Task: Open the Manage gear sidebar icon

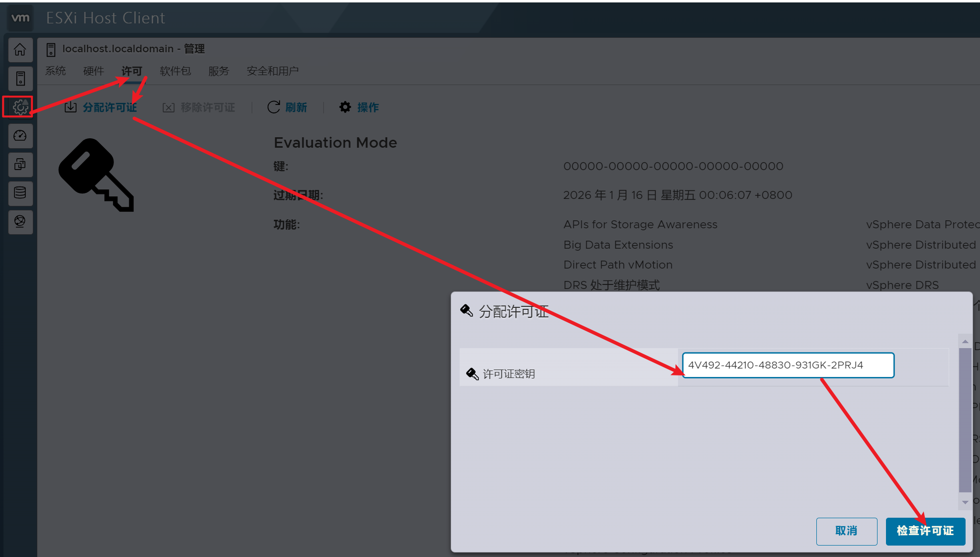Action: tap(20, 107)
